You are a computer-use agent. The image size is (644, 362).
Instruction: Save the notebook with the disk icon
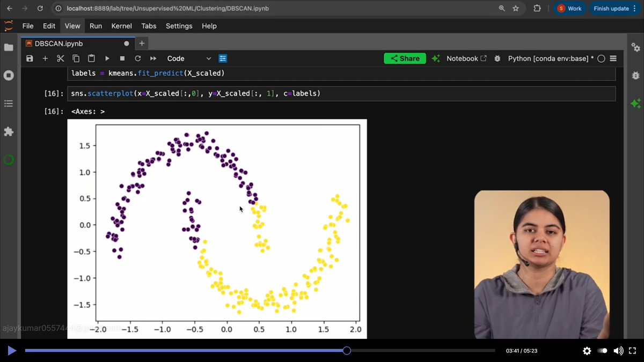[x=30, y=58]
